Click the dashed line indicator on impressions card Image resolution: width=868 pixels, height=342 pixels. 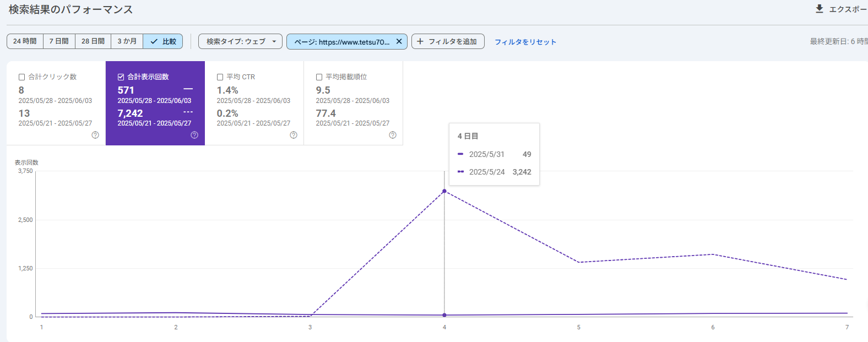pos(188,112)
